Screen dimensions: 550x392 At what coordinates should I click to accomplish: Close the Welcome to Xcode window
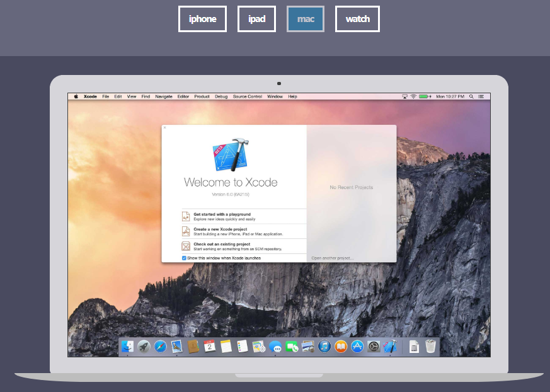(x=165, y=128)
